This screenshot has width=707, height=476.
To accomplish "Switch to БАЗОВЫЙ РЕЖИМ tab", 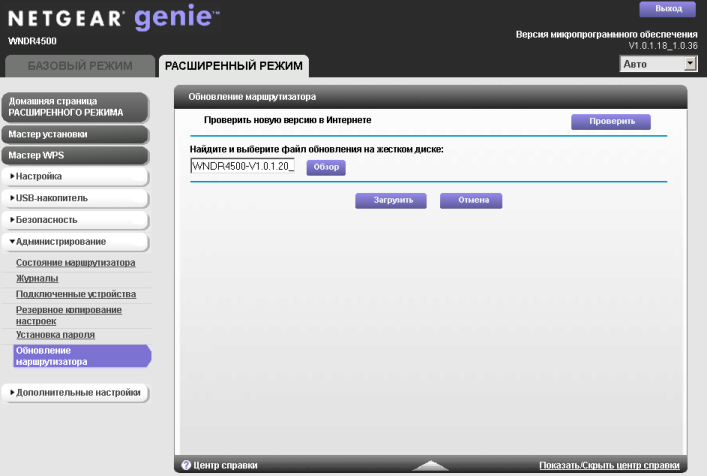I will 80,66.
